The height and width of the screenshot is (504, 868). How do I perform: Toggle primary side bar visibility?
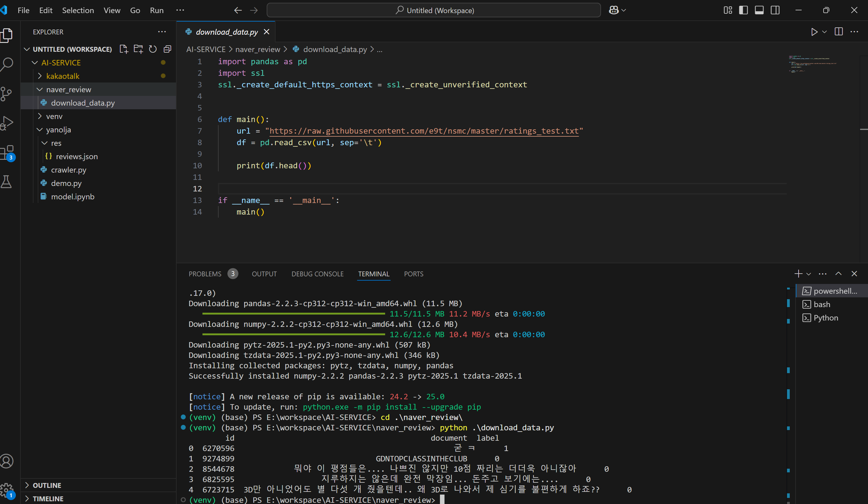(x=743, y=10)
